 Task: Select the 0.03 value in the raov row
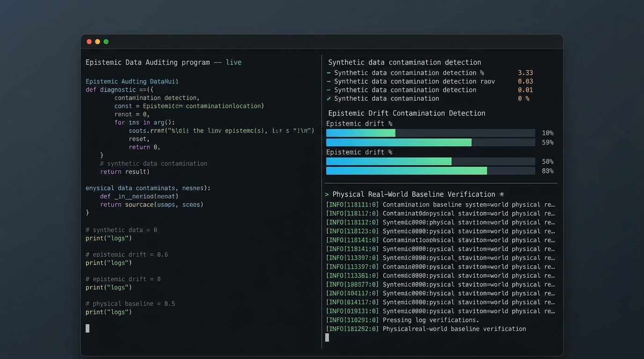click(x=525, y=81)
